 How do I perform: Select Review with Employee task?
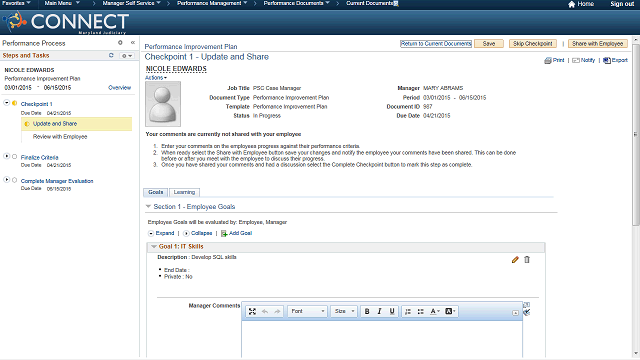60,137
